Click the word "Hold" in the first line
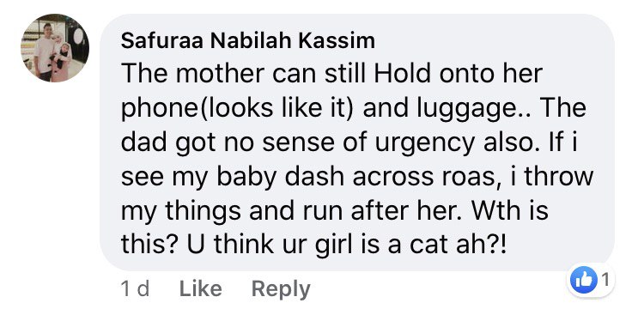Image resolution: width=644 pixels, height=309 pixels. pos(404,74)
